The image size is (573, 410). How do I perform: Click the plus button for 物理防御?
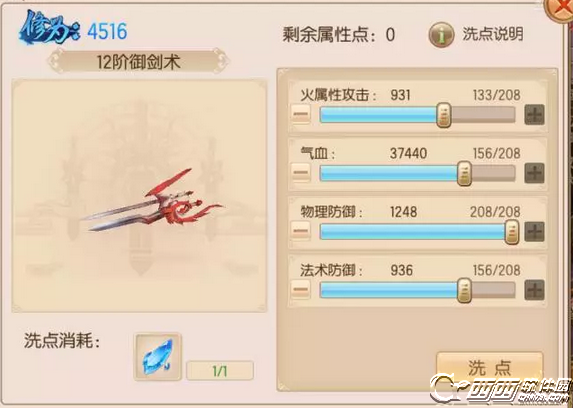(x=534, y=231)
